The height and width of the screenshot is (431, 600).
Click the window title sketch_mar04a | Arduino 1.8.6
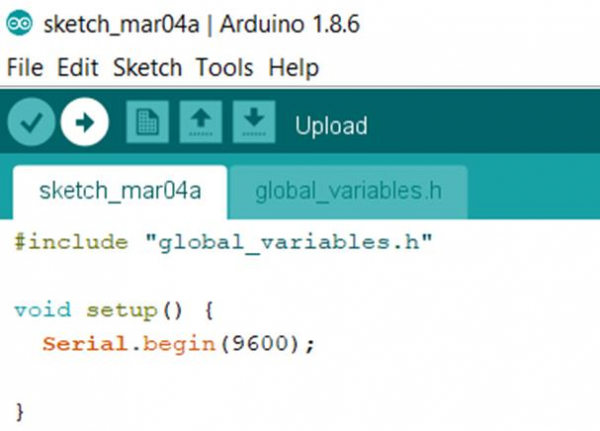tap(202, 24)
